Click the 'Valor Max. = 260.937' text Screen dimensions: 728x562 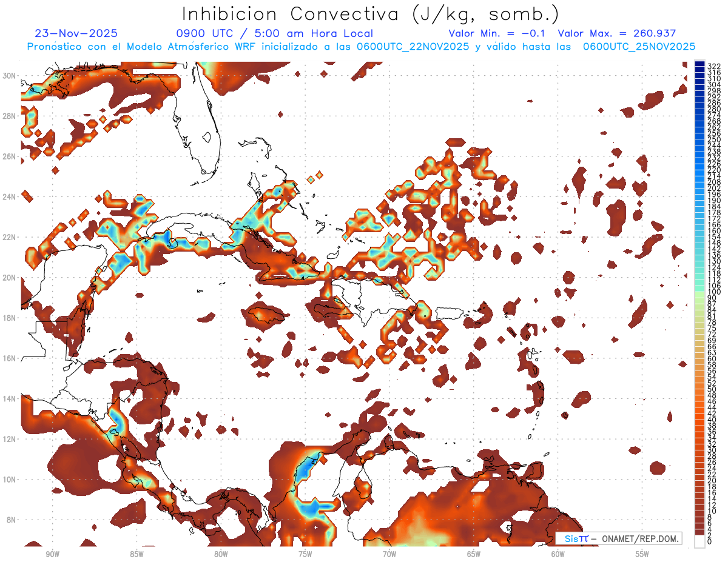pyautogui.click(x=617, y=34)
